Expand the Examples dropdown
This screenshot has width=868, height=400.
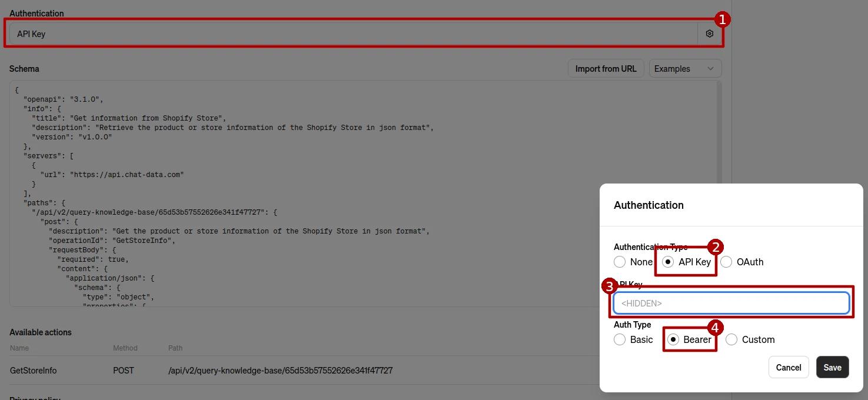pyautogui.click(x=685, y=69)
